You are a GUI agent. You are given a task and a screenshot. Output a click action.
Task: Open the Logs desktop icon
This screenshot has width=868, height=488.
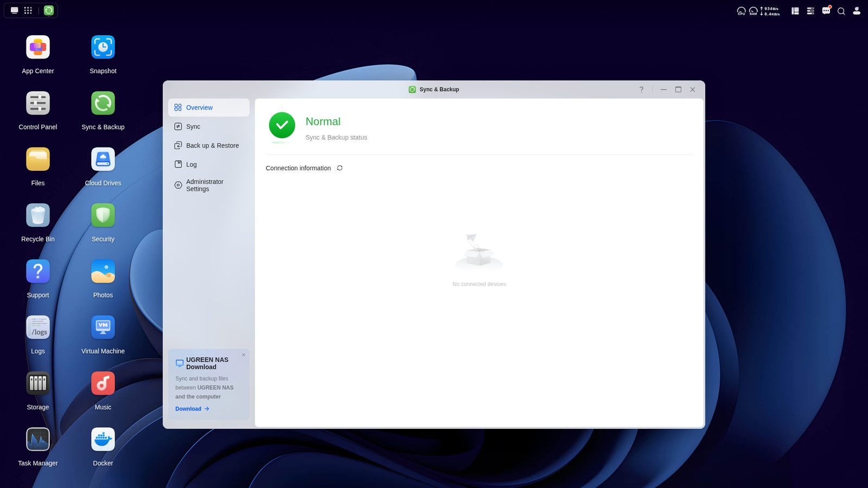[38, 328]
